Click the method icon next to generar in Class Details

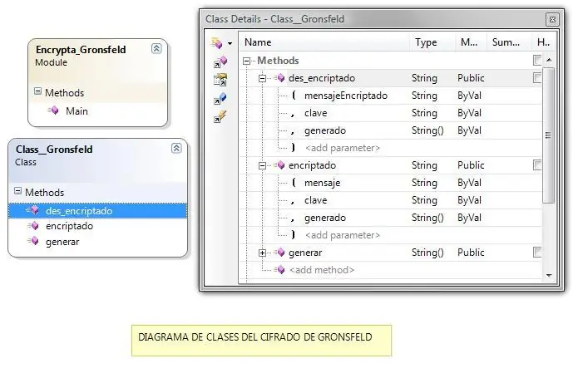tap(279, 253)
